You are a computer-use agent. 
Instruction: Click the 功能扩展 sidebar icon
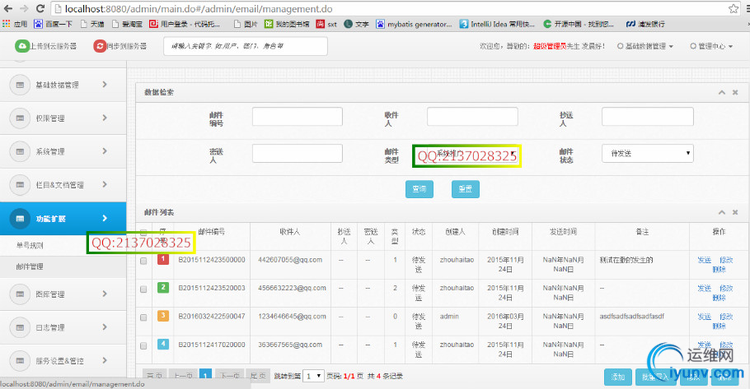[20, 219]
